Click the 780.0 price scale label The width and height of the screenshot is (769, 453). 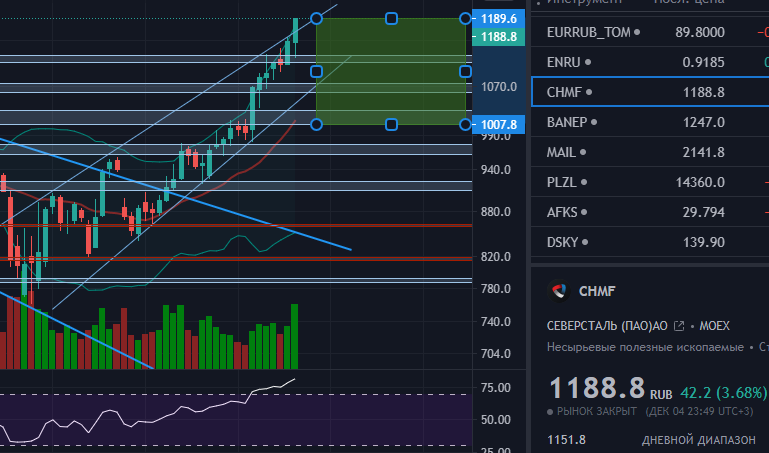pyautogui.click(x=495, y=288)
